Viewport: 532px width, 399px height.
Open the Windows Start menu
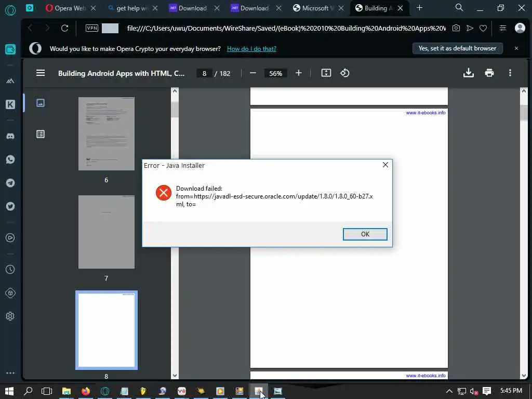click(x=9, y=391)
